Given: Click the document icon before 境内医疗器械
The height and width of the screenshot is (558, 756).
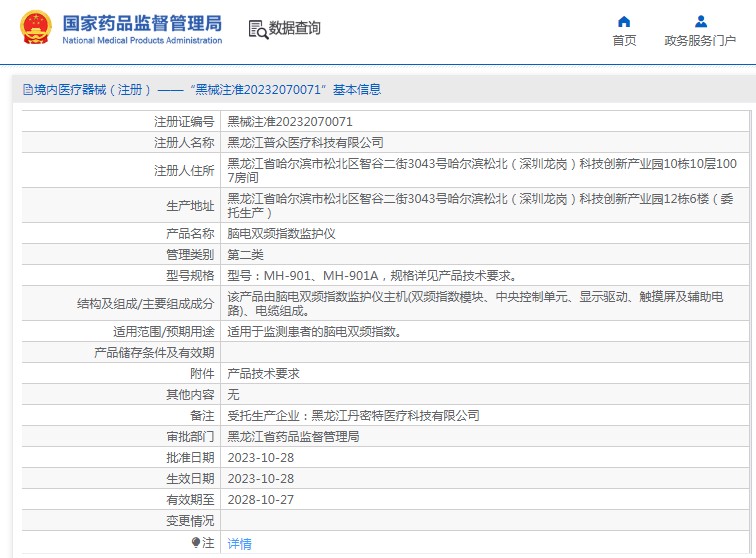Looking at the screenshot, I should [28, 90].
